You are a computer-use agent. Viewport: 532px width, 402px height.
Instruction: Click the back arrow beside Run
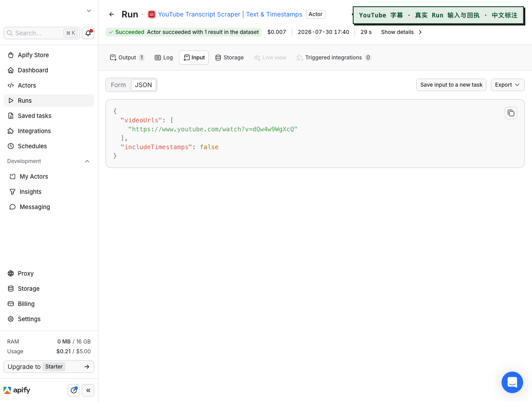point(112,14)
